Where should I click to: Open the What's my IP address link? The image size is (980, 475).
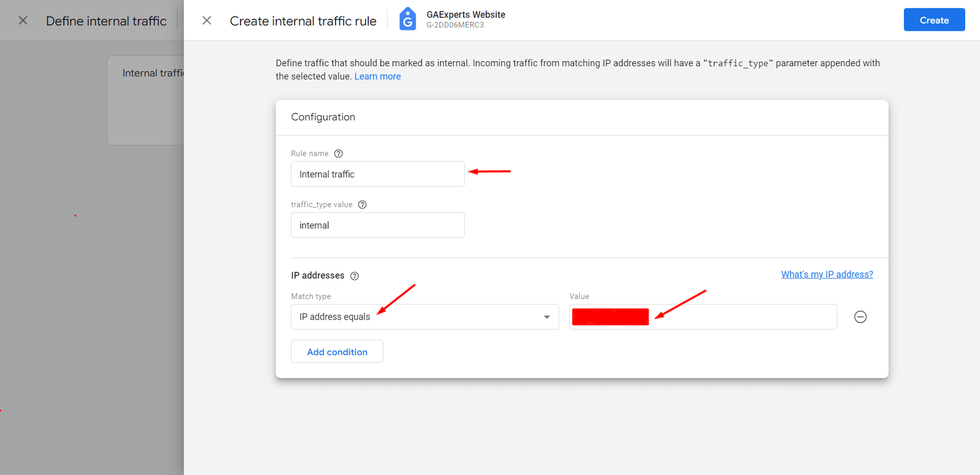click(x=827, y=274)
